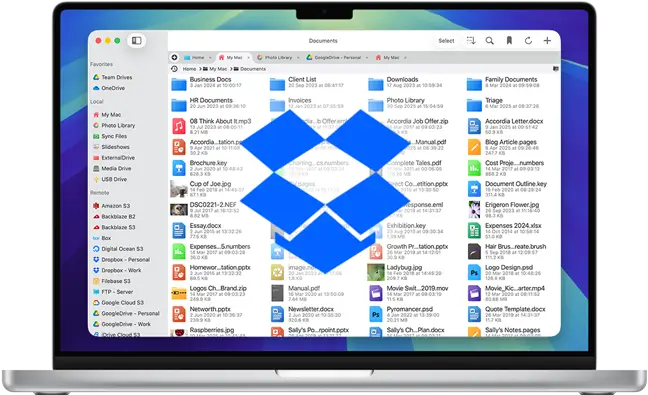Select the Expenses 2024.xlsx file

[x=504, y=231]
